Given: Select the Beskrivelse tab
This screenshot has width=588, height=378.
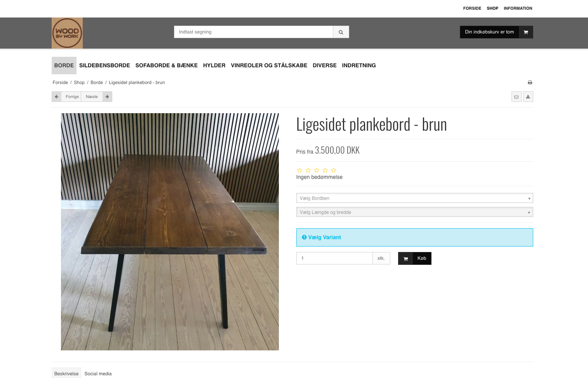Looking at the screenshot, I should click(66, 374).
